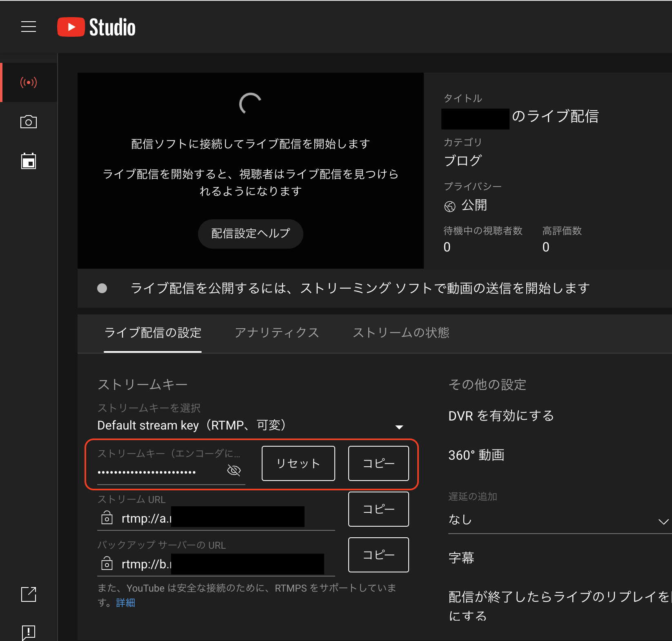Click the lock icon beside backup server URL
Screen dimensions: 672x641
click(107, 563)
